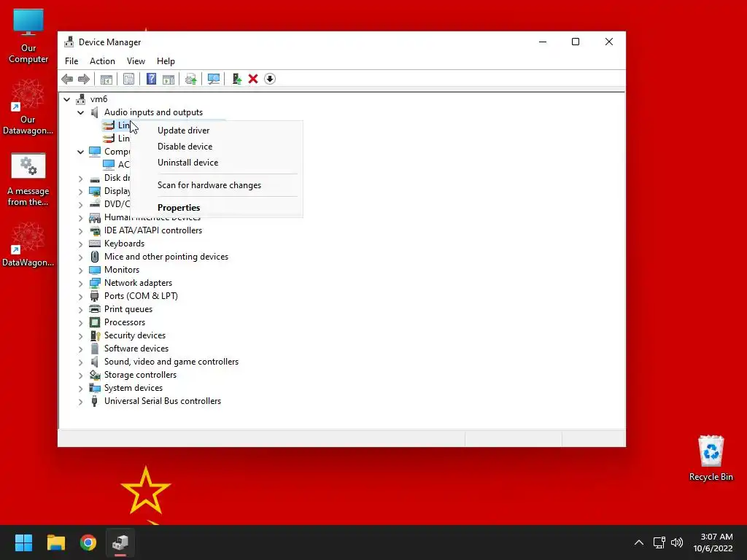Open the Properties sheet toolbar icon
The width and height of the screenshot is (747, 560).
point(128,79)
